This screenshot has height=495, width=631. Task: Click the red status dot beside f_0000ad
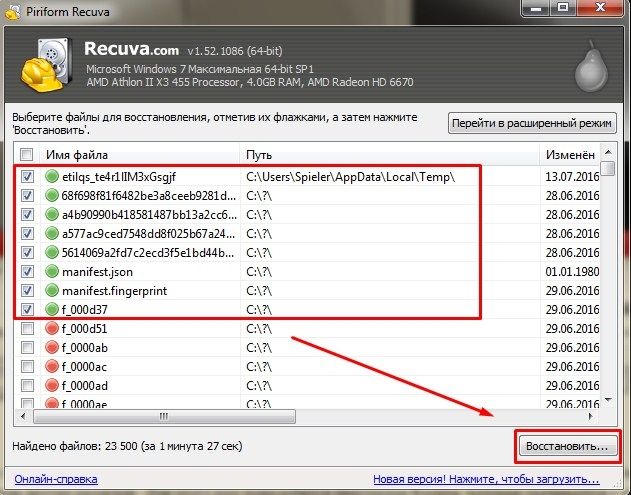(52, 386)
